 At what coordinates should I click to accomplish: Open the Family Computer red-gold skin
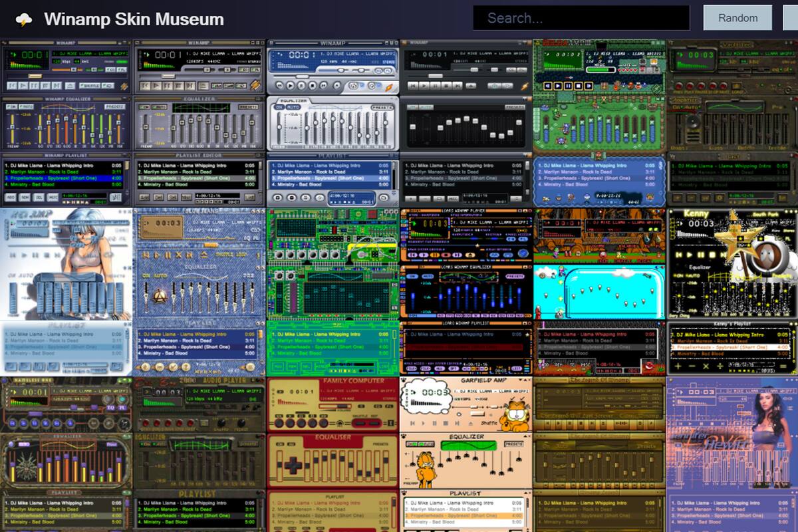332,455
